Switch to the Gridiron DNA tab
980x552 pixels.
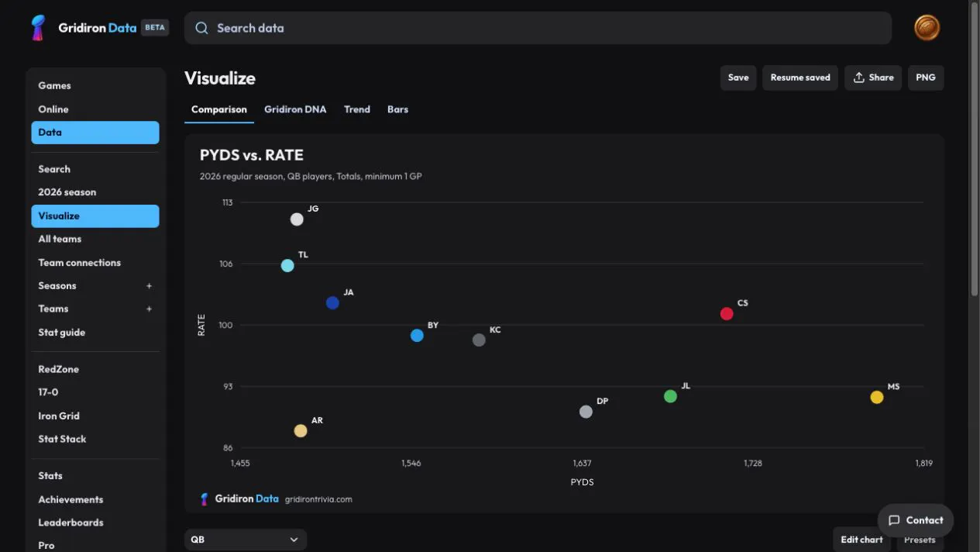click(x=295, y=109)
